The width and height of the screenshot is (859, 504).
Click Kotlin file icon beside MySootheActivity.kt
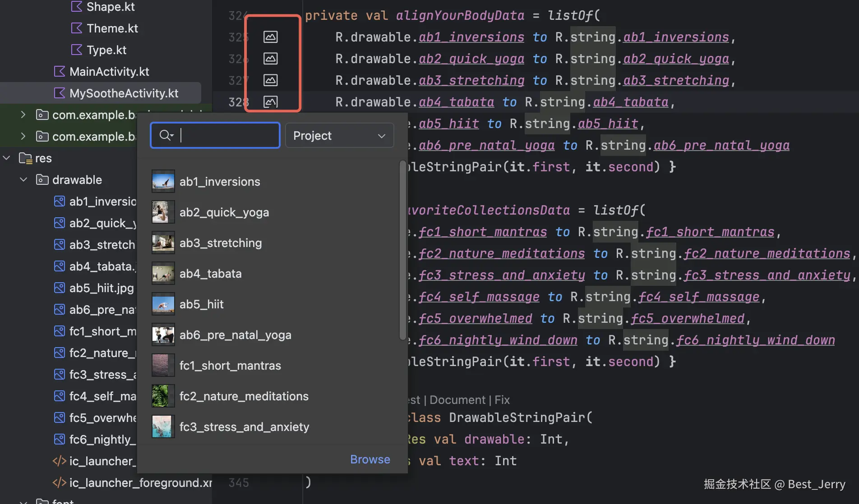pos(60,93)
